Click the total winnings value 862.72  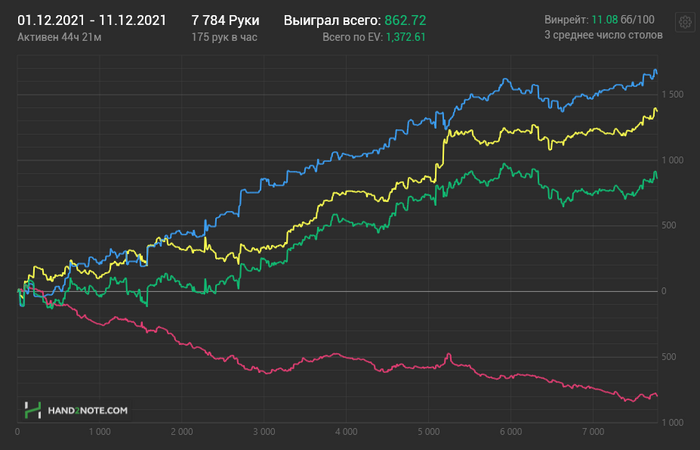tap(405, 21)
